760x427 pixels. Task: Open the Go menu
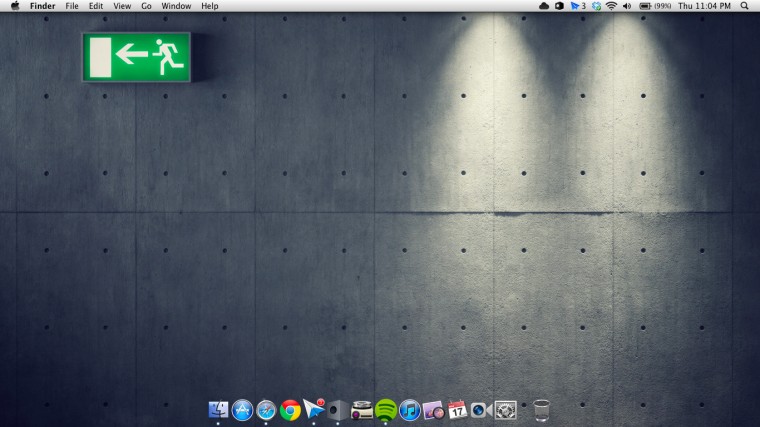pyautogui.click(x=146, y=6)
